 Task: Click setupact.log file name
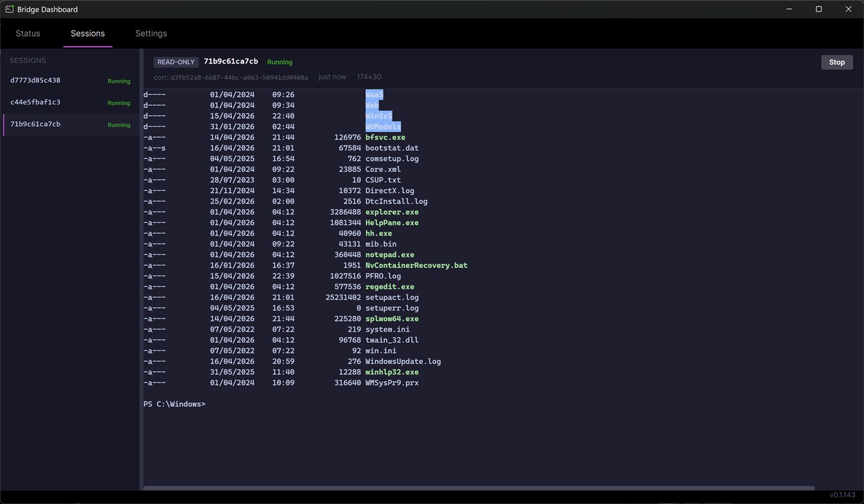[392, 297]
